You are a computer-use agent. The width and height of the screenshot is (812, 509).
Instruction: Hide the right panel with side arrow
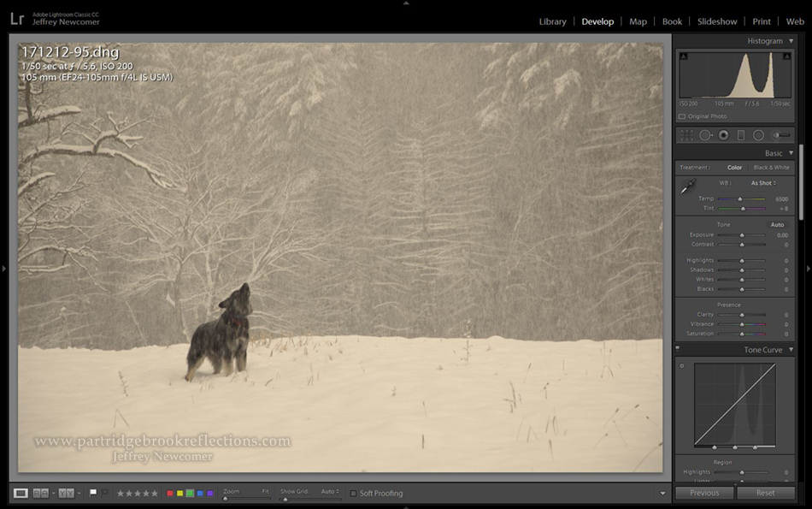(809, 269)
